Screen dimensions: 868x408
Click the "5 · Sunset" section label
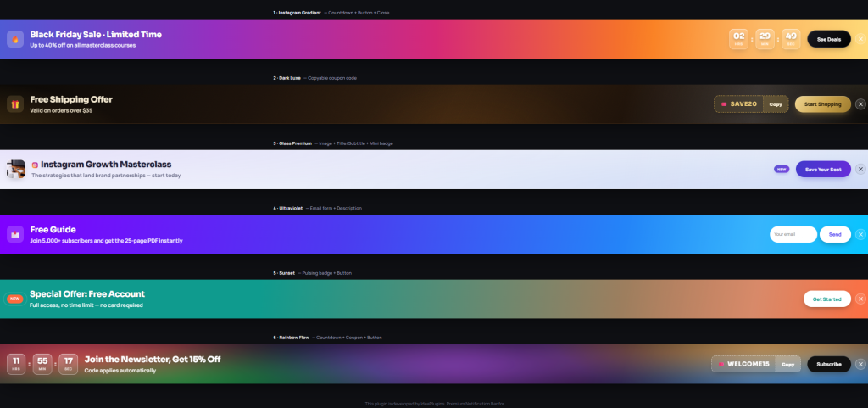(x=284, y=273)
